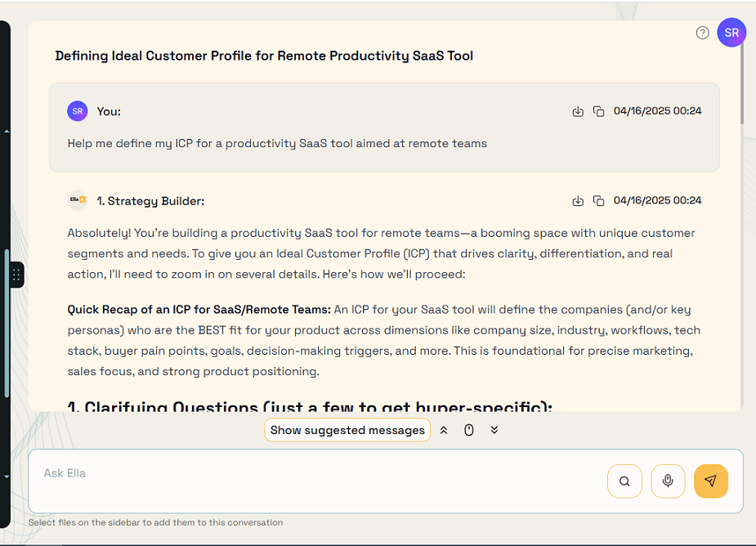Activate the microphone voice input button
This screenshot has width=756, height=546.
point(668,481)
